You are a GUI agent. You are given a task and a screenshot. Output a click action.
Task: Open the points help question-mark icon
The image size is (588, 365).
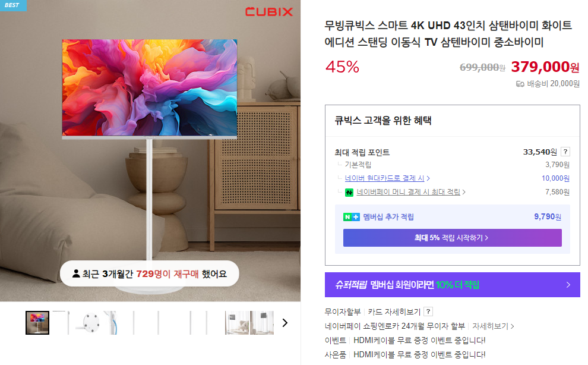pyautogui.click(x=565, y=152)
